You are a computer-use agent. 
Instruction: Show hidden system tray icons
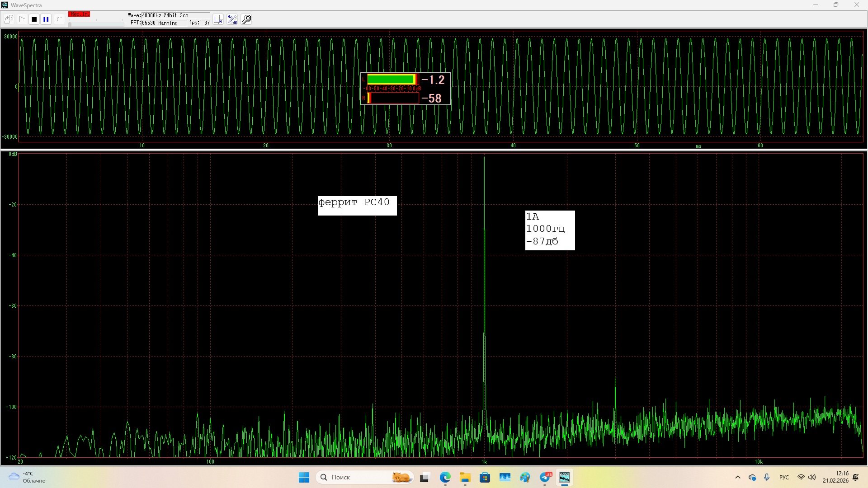[x=738, y=477]
